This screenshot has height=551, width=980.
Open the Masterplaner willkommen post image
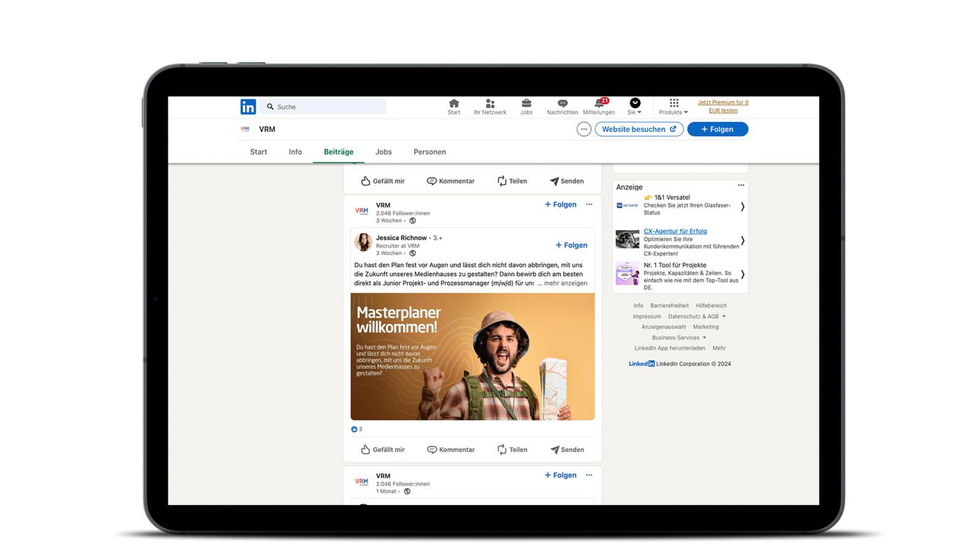pos(472,356)
